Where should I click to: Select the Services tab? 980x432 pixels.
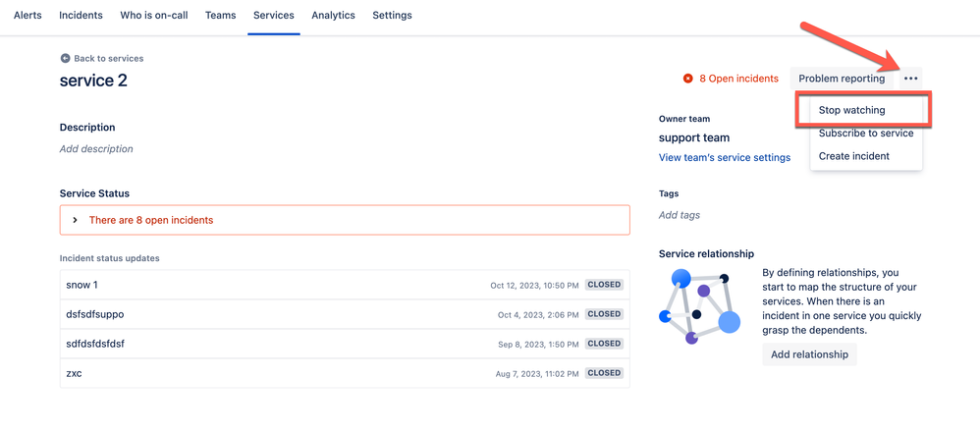tap(274, 15)
